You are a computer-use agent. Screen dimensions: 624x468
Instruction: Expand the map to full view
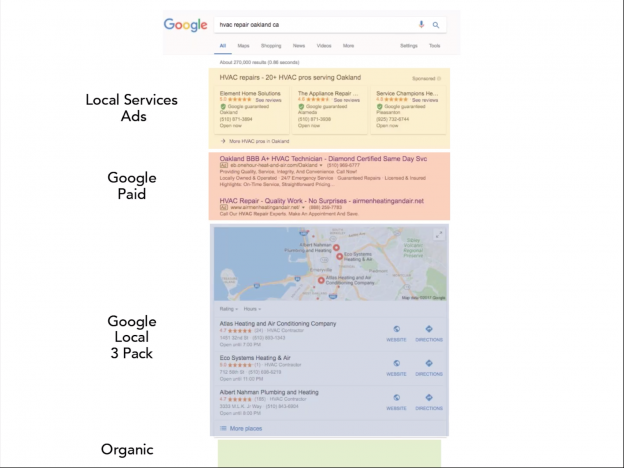click(439, 235)
